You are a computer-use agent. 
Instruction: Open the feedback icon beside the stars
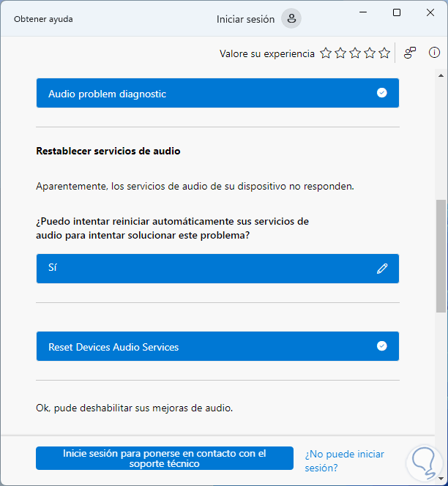tap(410, 53)
